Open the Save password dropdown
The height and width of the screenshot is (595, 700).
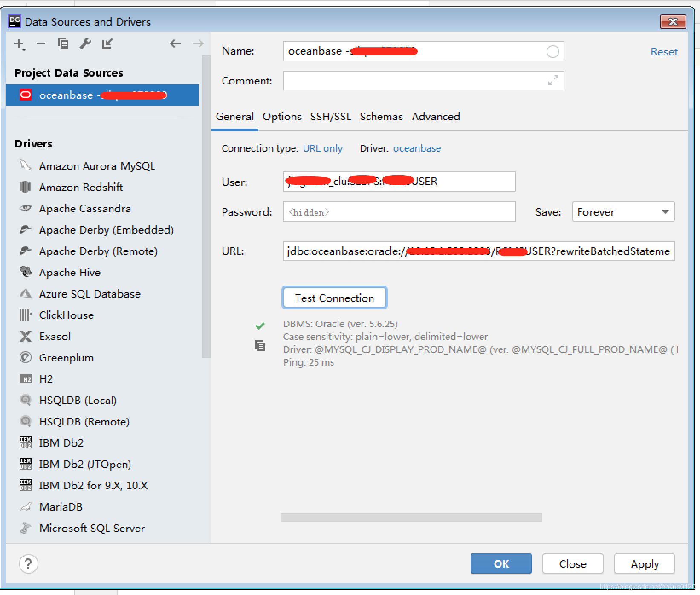[x=623, y=211]
